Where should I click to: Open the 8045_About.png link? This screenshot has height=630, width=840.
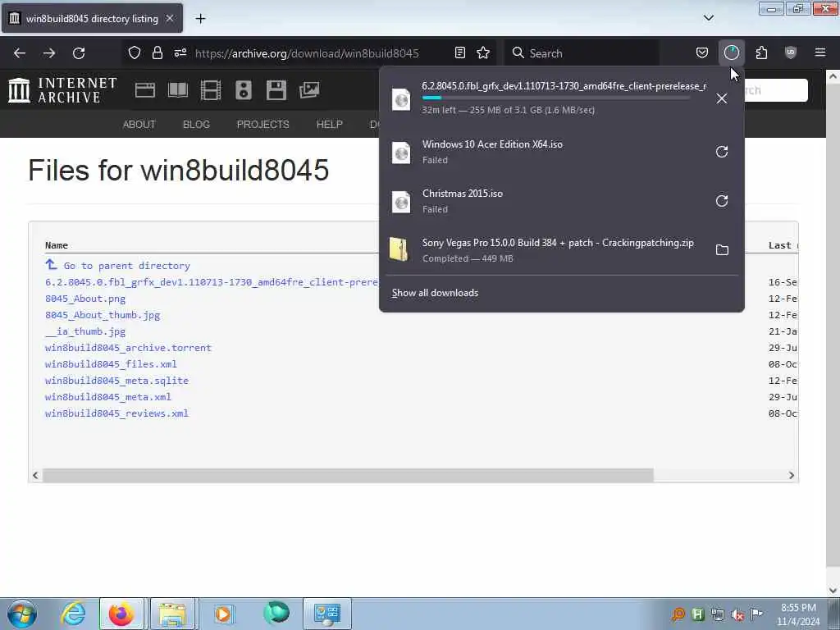tap(85, 299)
